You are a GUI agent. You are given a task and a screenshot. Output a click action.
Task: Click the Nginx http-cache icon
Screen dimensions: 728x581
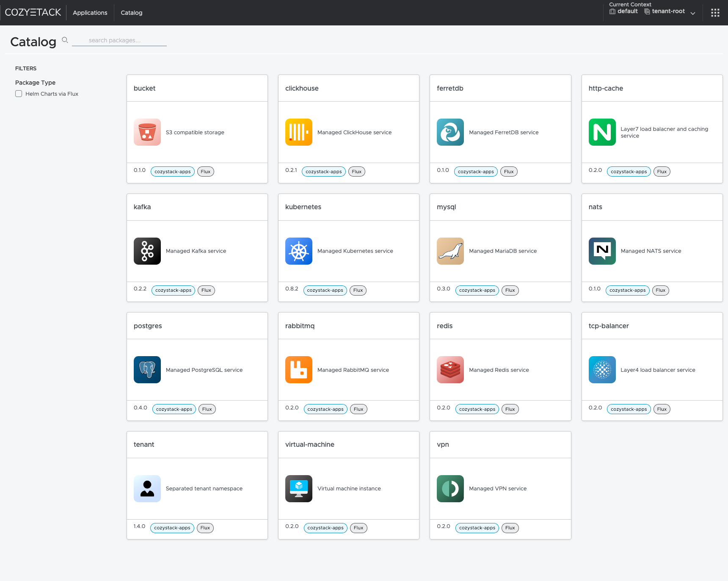pyautogui.click(x=601, y=132)
